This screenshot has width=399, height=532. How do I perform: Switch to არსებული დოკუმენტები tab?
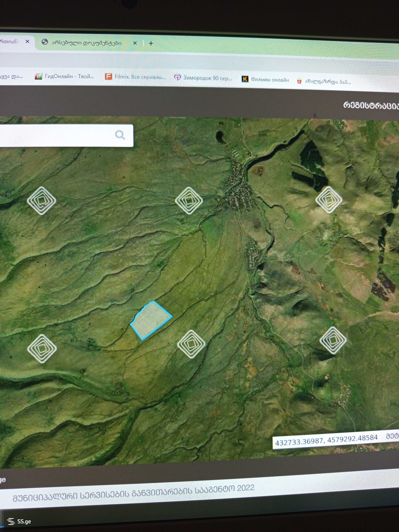tap(87, 43)
